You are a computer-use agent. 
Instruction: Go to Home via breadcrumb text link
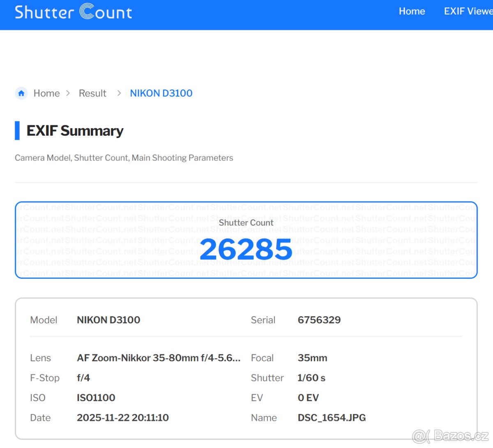pyautogui.click(x=46, y=94)
